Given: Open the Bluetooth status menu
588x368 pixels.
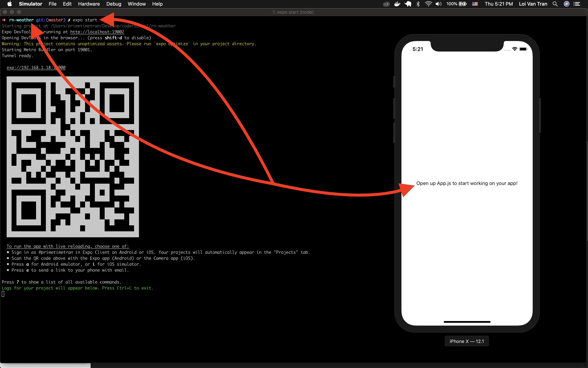Looking at the screenshot, I should tap(418, 4).
